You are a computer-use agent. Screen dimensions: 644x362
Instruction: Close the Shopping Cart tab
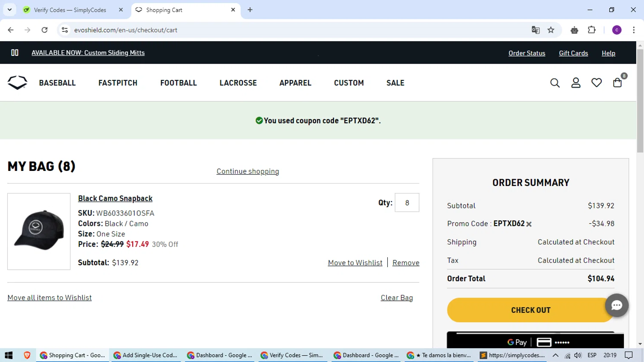coord(233,9)
